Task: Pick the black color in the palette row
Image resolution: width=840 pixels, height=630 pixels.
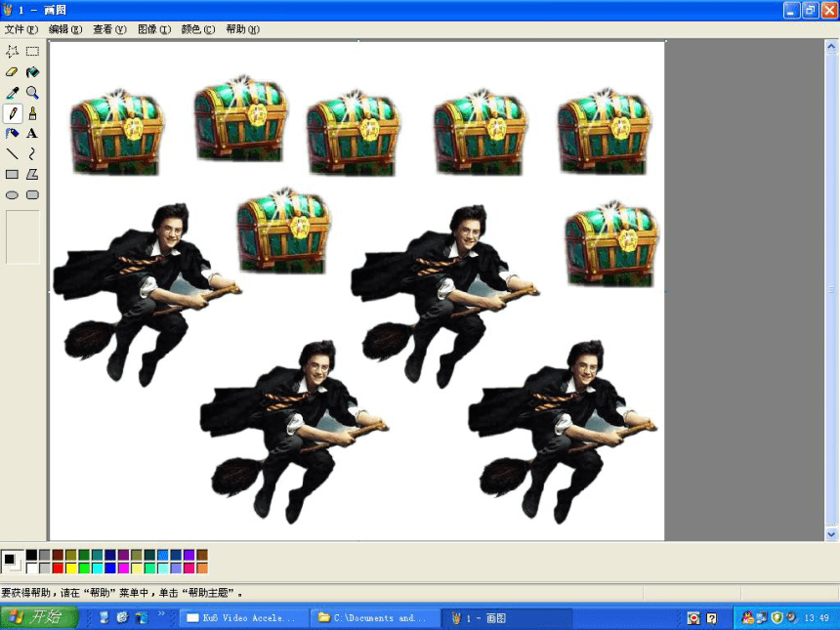Action: coord(31,555)
